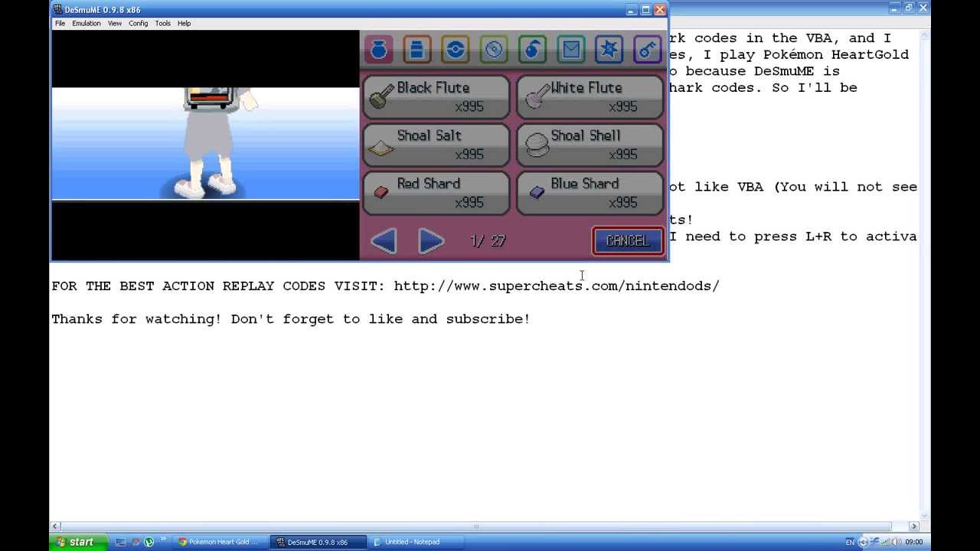The width and height of the screenshot is (980, 551).
Task: Click the DeSmuME title bar icon
Action: (58, 10)
